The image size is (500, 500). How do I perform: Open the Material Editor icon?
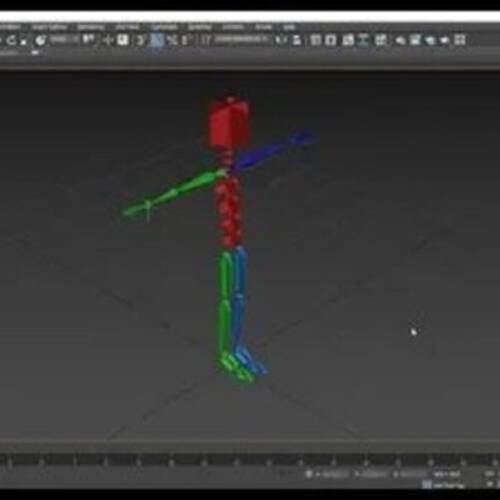click(x=399, y=40)
